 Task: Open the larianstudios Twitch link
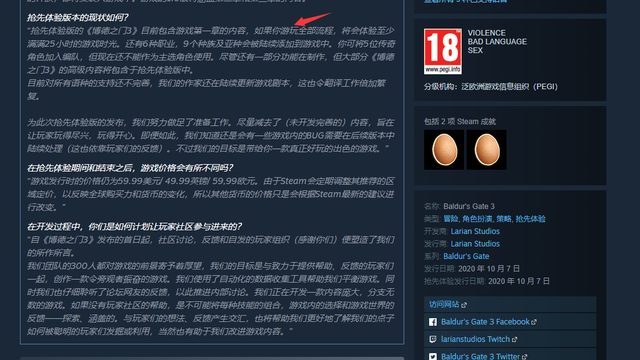click(476, 339)
